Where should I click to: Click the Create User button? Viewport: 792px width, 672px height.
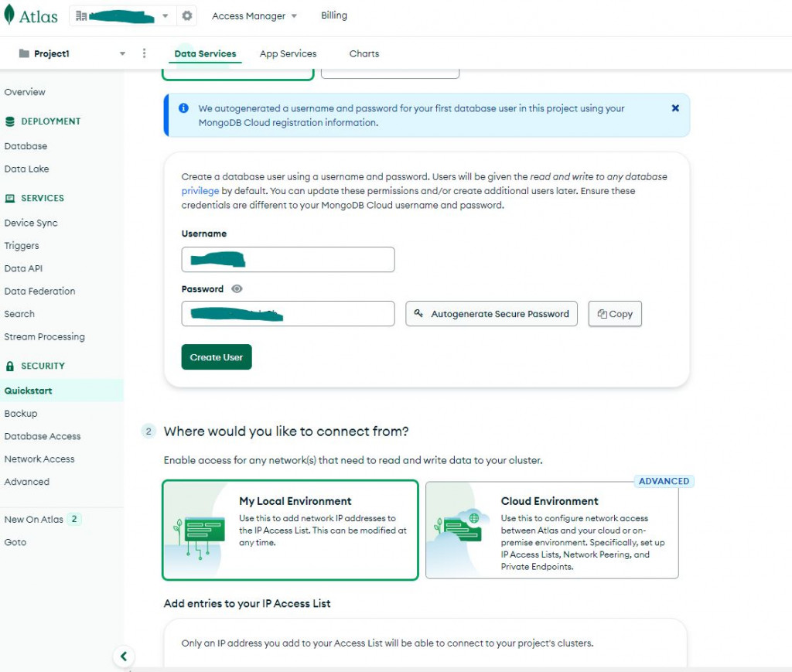217,357
